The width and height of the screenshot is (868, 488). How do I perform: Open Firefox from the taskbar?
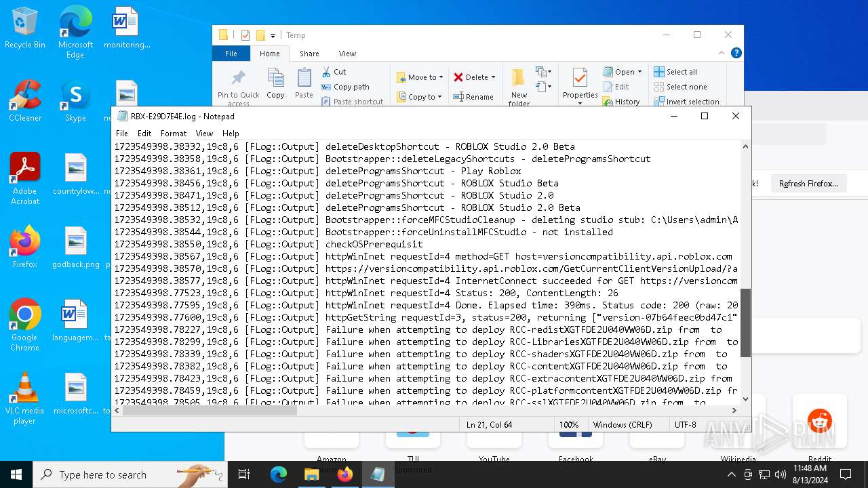click(x=344, y=474)
